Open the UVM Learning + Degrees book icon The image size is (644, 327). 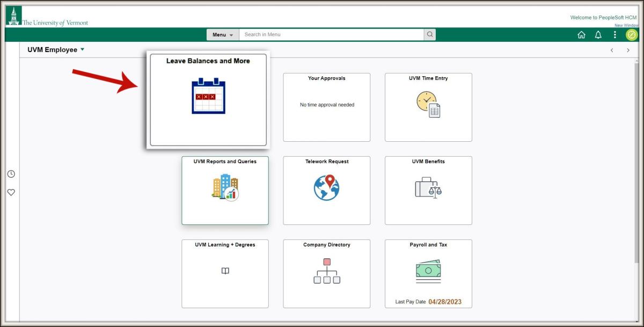coord(224,271)
